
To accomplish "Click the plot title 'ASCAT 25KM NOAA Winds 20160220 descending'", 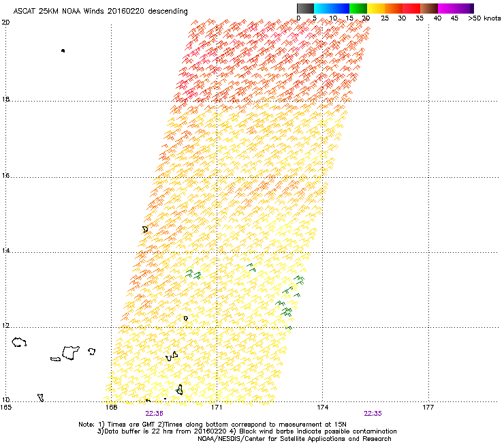I will click(x=100, y=12).
